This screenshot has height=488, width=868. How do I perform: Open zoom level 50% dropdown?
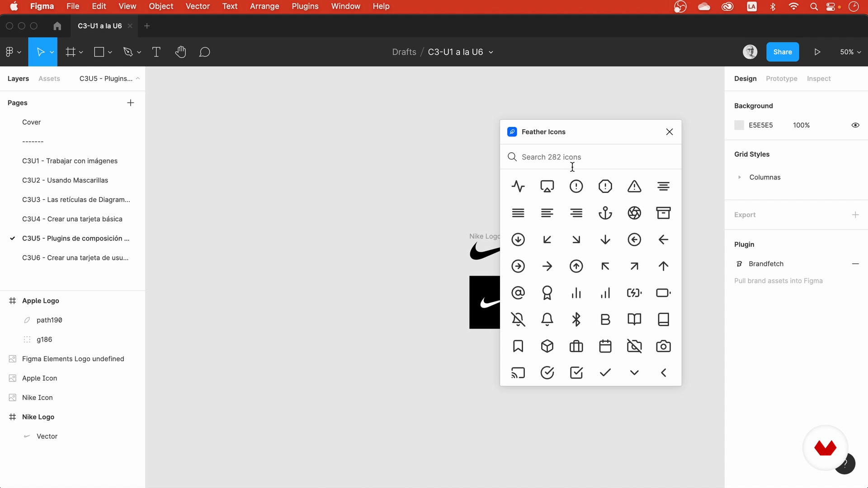coord(850,52)
